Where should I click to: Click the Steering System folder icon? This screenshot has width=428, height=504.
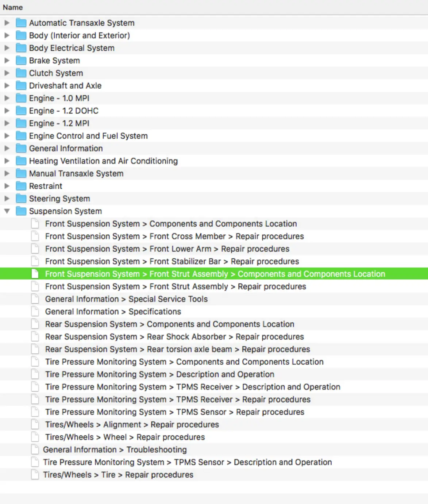coord(22,199)
